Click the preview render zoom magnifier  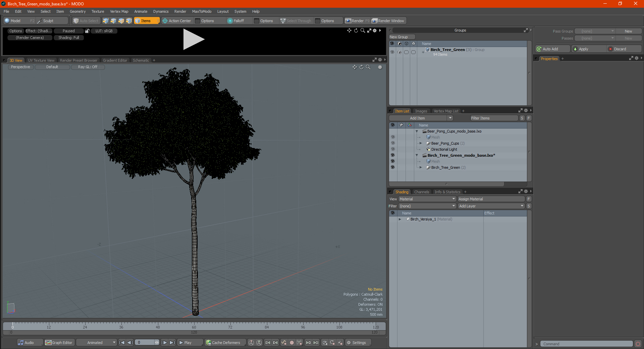tap(363, 31)
